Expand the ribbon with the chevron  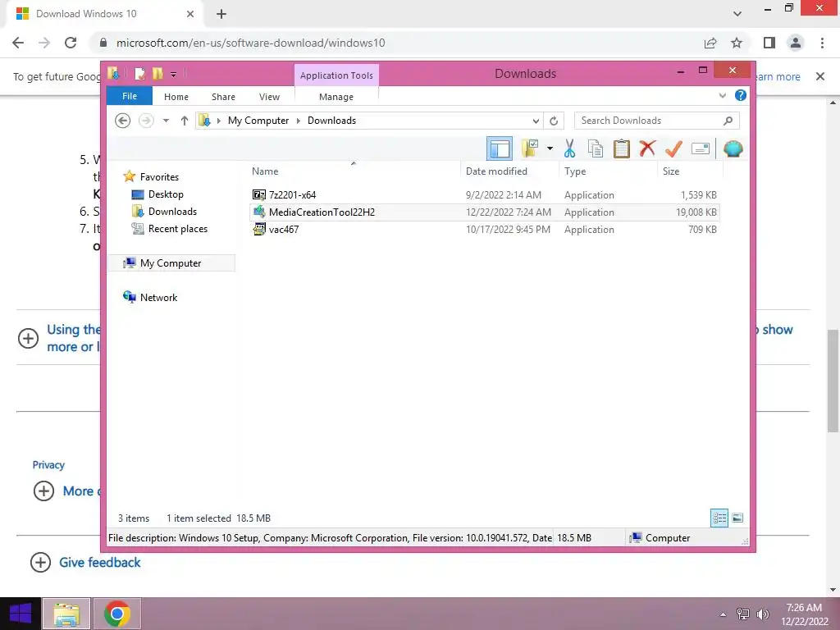pyautogui.click(x=722, y=95)
